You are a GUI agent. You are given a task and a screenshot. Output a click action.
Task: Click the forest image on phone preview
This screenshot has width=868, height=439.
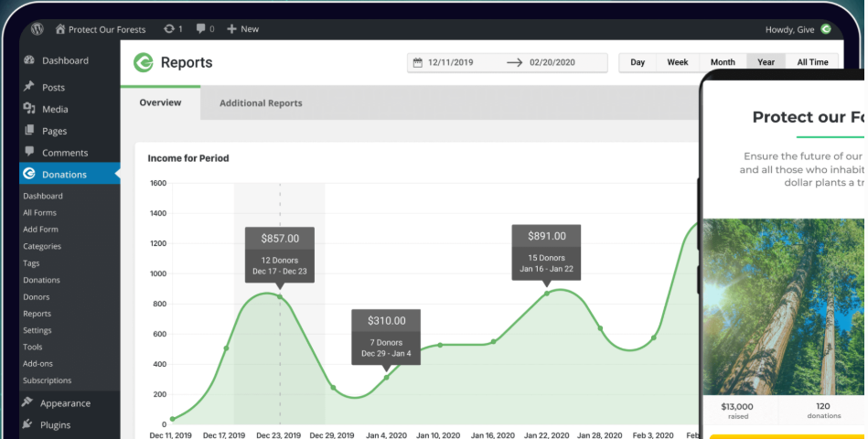[x=783, y=306]
